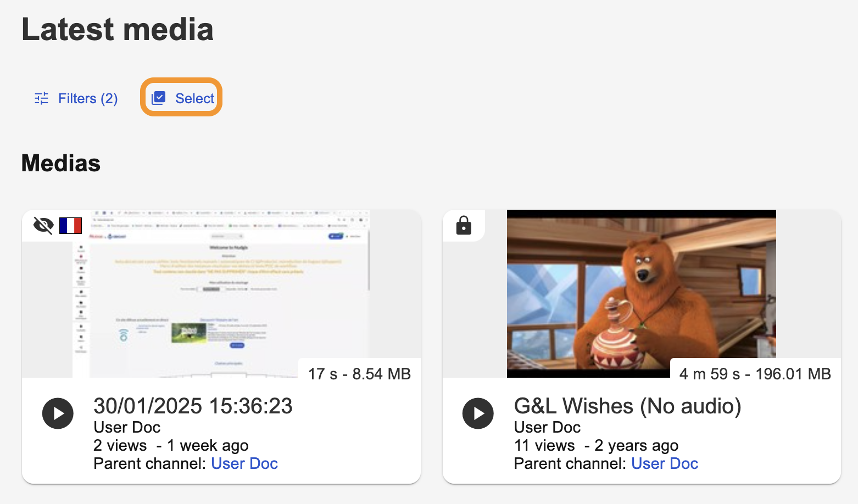Click User Doc author under 30/01/2025 title
858x504 pixels.
click(x=127, y=427)
